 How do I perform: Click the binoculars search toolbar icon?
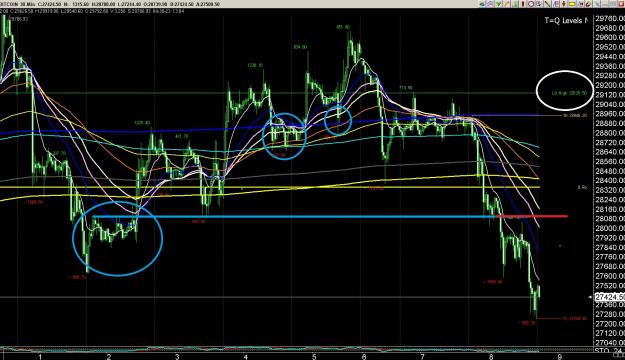point(581,4)
